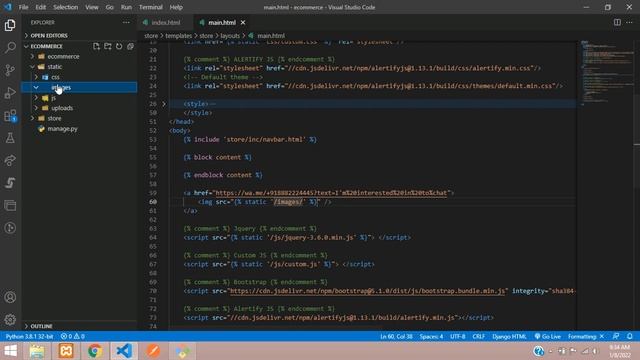The width and height of the screenshot is (640, 360).
Task: Refresh the Explorer file tree
Action: pyautogui.click(x=119, y=46)
